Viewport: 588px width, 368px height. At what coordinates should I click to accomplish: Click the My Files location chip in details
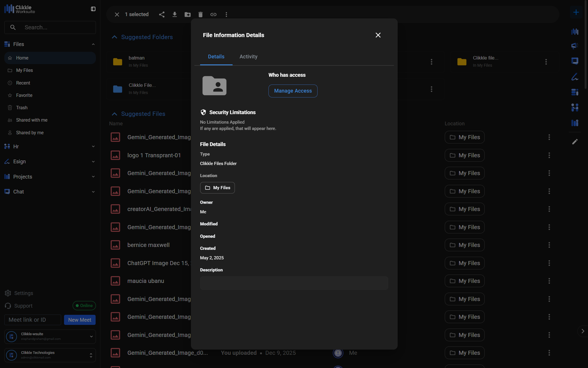tap(217, 188)
